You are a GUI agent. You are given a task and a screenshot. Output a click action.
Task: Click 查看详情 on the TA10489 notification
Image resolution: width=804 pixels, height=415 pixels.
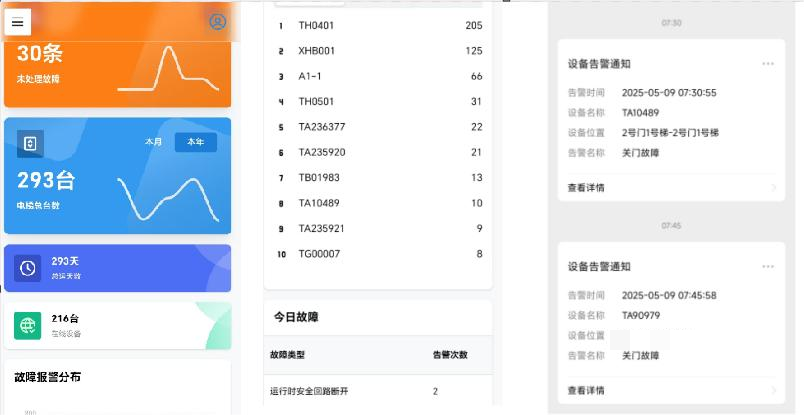point(586,187)
